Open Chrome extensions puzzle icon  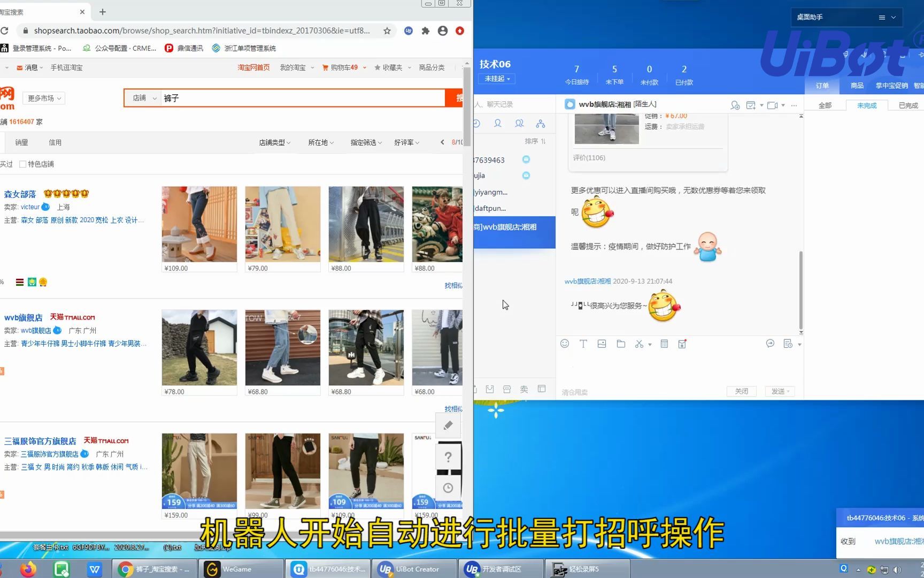426,31
